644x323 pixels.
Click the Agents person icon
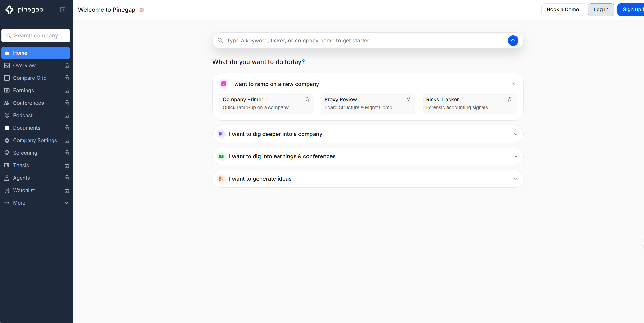[x=7, y=178]
